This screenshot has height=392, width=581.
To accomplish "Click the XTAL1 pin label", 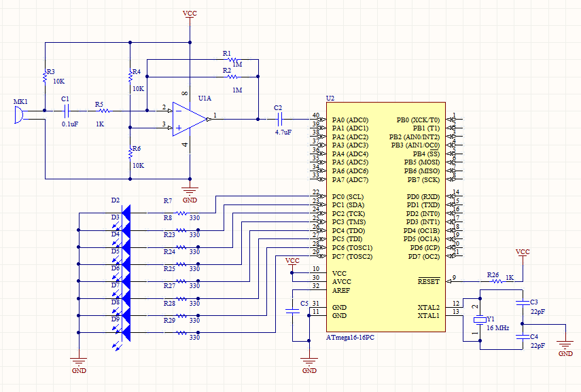I will coord(428,316).
